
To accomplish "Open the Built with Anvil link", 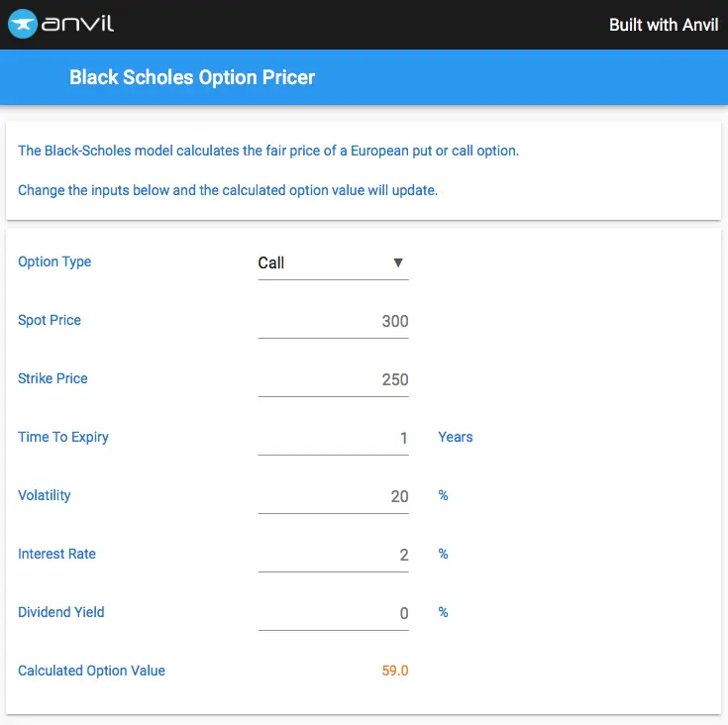I will pos(664,25).
